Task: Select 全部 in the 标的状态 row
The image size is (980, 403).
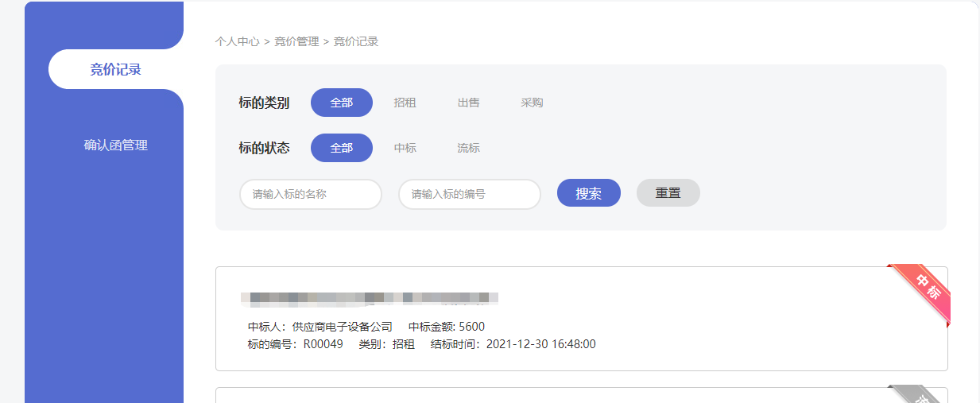Action: point(341,148)
